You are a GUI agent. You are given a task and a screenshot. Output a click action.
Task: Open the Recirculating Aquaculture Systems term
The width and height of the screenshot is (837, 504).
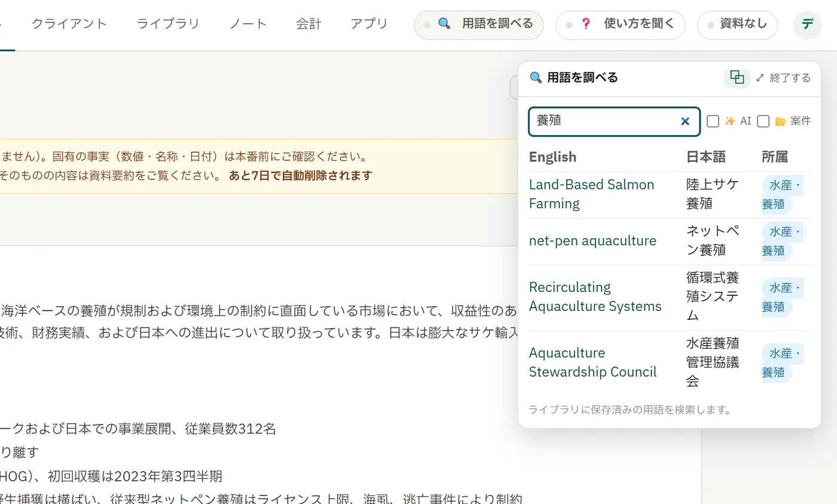595,297
